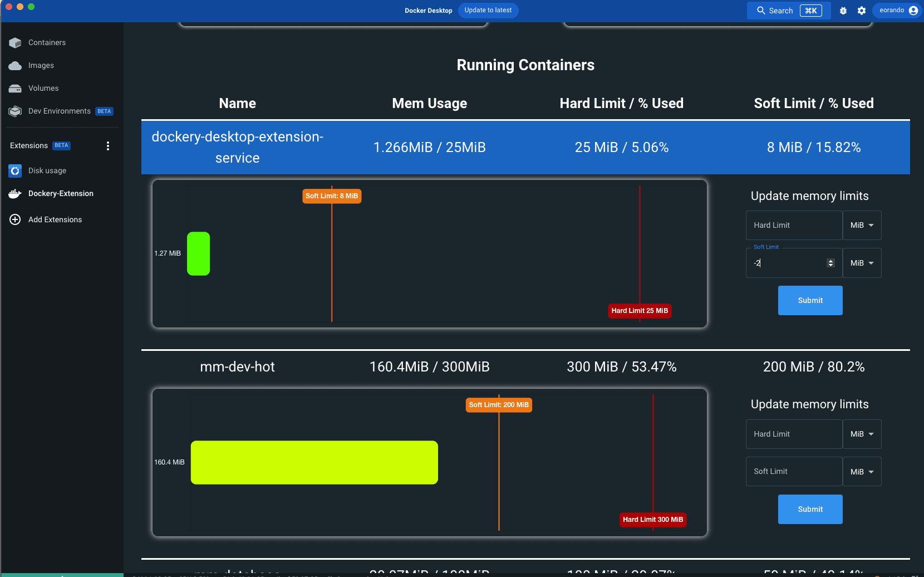This screenshot has height=577, width=924.
Task: Select the dockery-desktop-extension-service row name
Action: (x=238, y=148)
